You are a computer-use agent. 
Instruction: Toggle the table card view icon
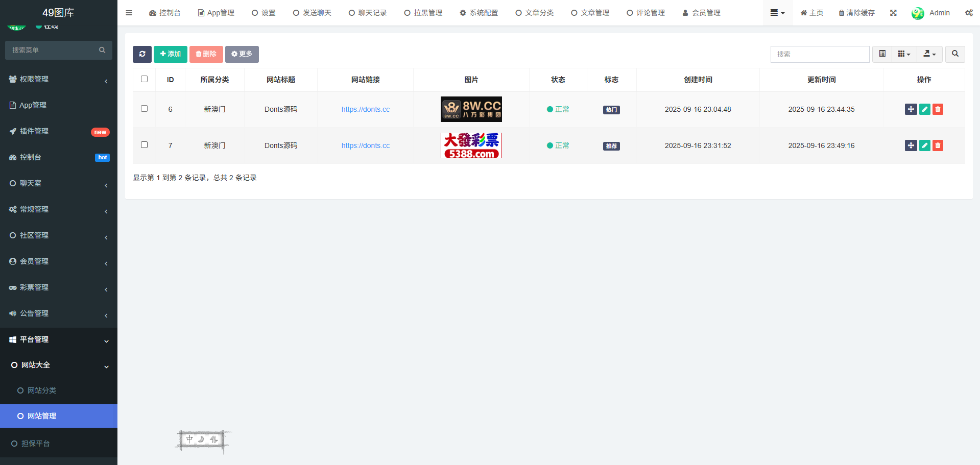coord(882,54)
